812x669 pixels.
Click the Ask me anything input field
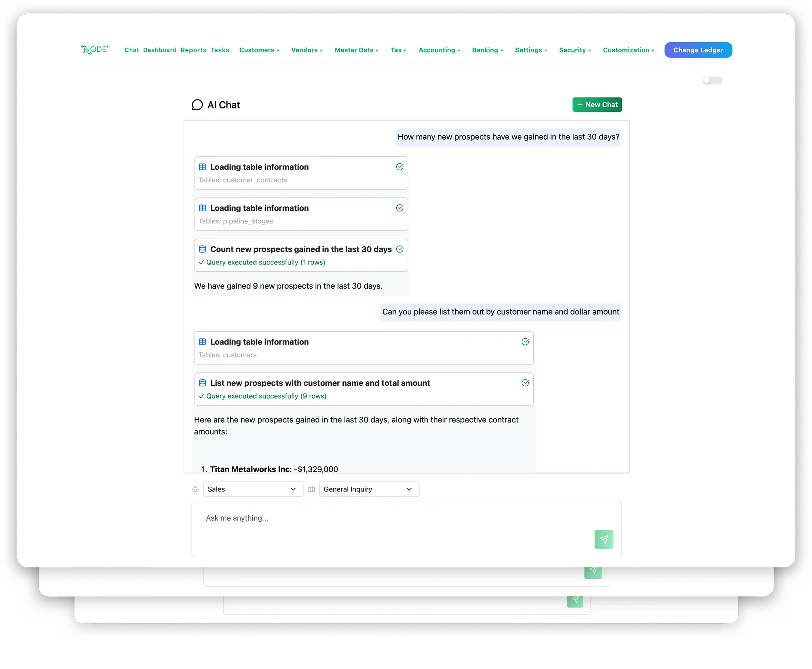[393, 518]
